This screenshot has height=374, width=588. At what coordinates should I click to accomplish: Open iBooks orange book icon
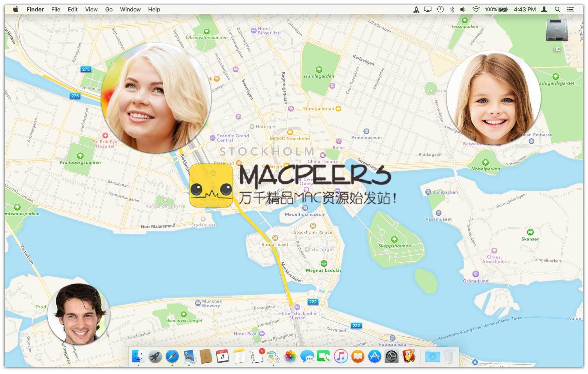pos(358,356)
